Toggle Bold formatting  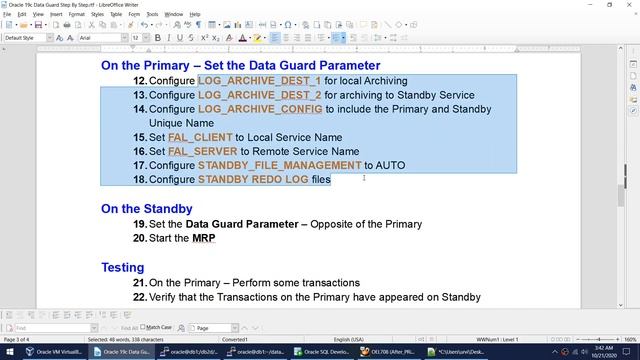(158, 38)
